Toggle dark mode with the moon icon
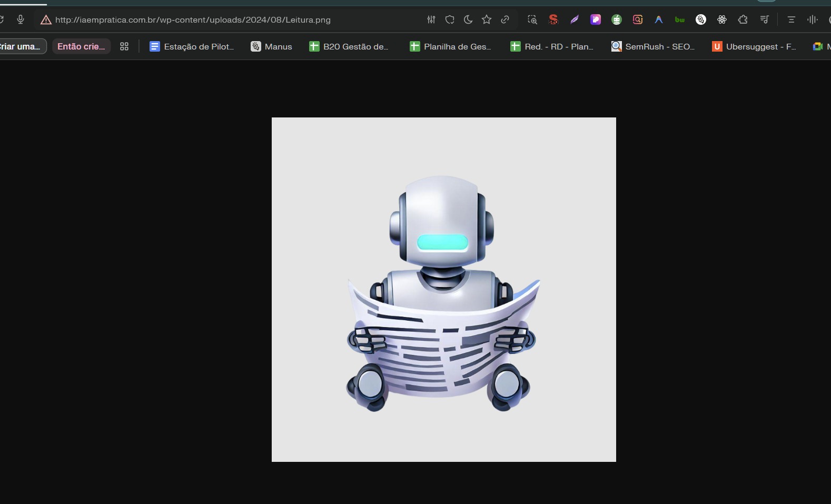The image size is (831, 504). point(468,19)
